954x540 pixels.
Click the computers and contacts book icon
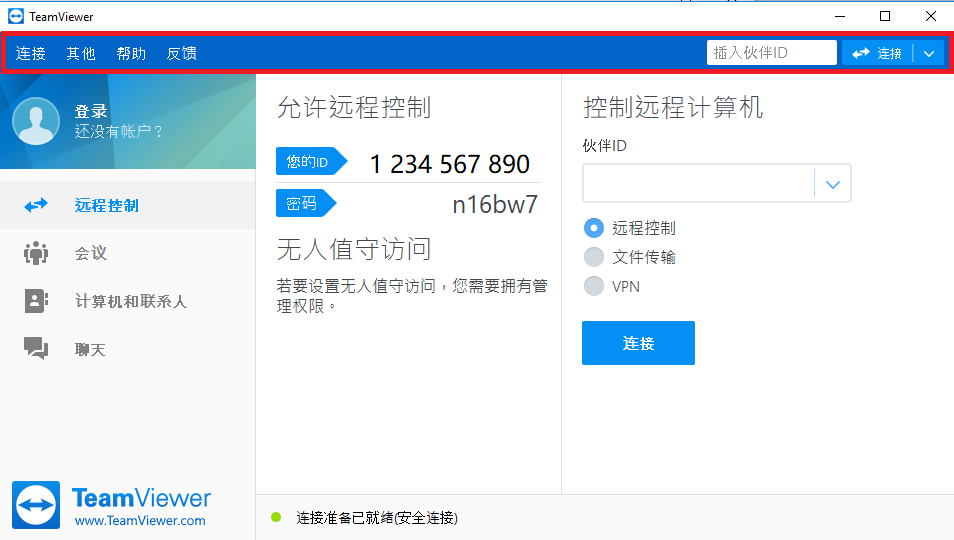point(36,301)
